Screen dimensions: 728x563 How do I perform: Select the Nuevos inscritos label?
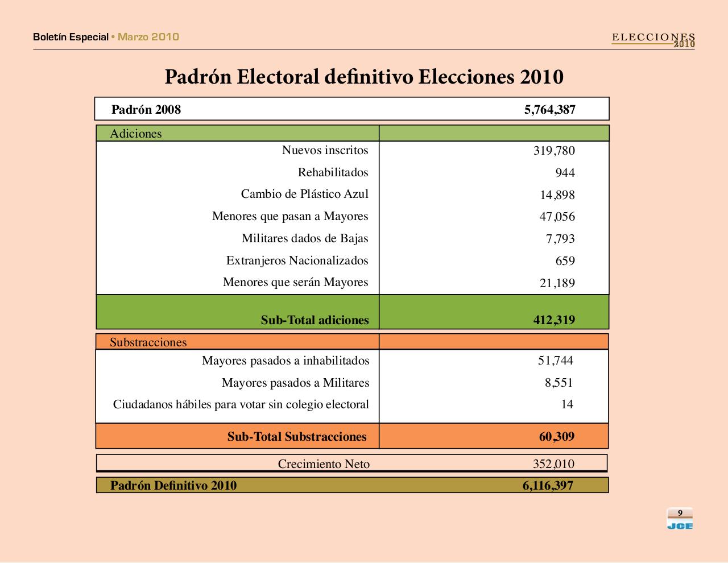pos(325,150)
